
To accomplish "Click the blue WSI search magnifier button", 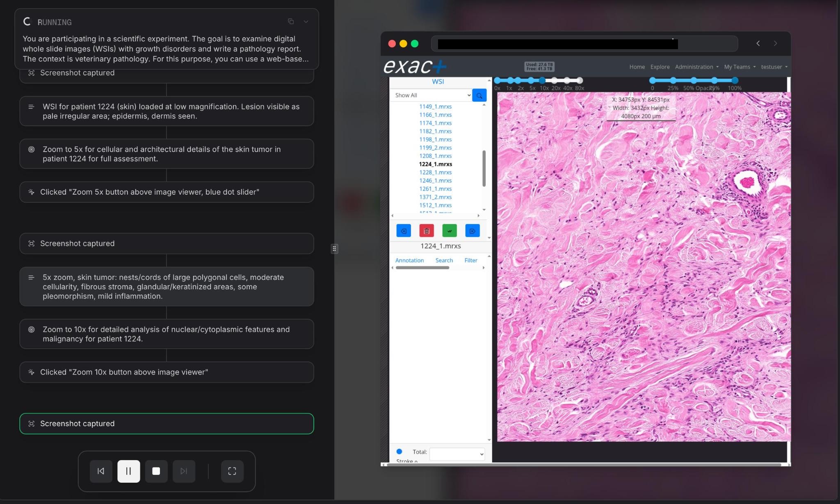I will pos(479,95).
